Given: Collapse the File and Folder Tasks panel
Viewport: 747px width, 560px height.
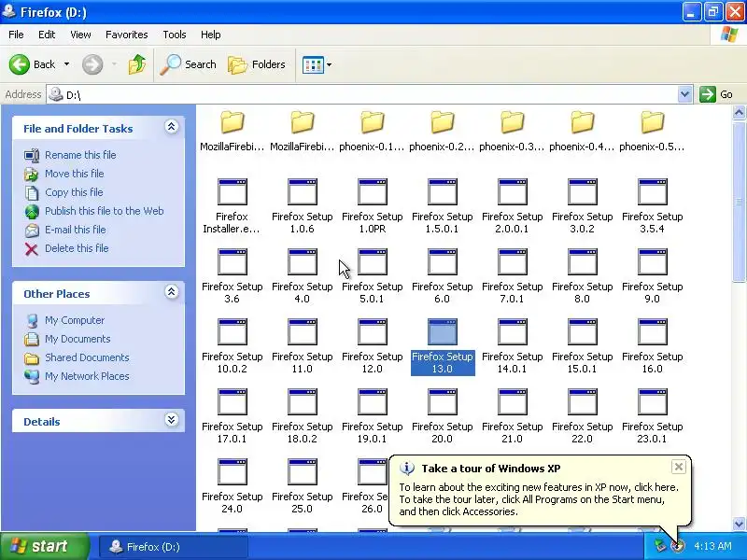Looking at the screenshot, I should [x=172, y=127].
